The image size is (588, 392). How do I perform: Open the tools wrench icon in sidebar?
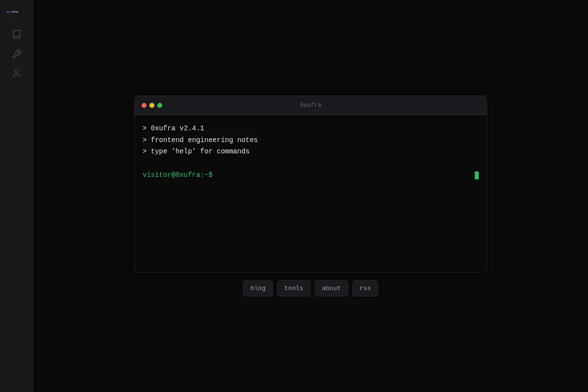click(17, 54)
